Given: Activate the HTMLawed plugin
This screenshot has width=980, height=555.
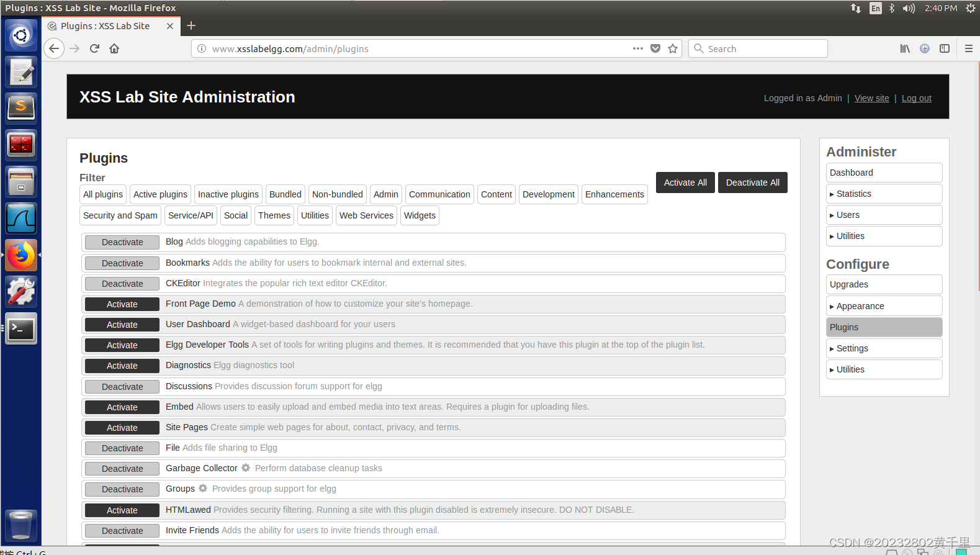Looking at the screenshot, I should [x=122, y=510].
